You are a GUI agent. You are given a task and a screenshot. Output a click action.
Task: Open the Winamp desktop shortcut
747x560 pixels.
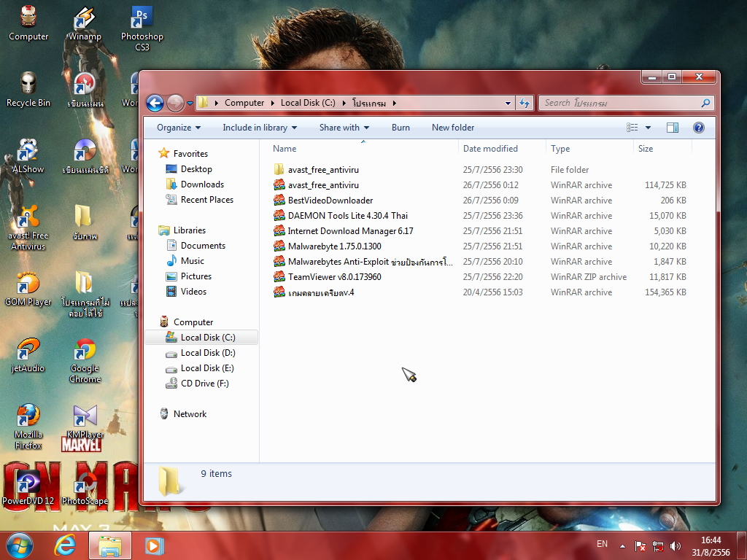(x=85, y=23)
